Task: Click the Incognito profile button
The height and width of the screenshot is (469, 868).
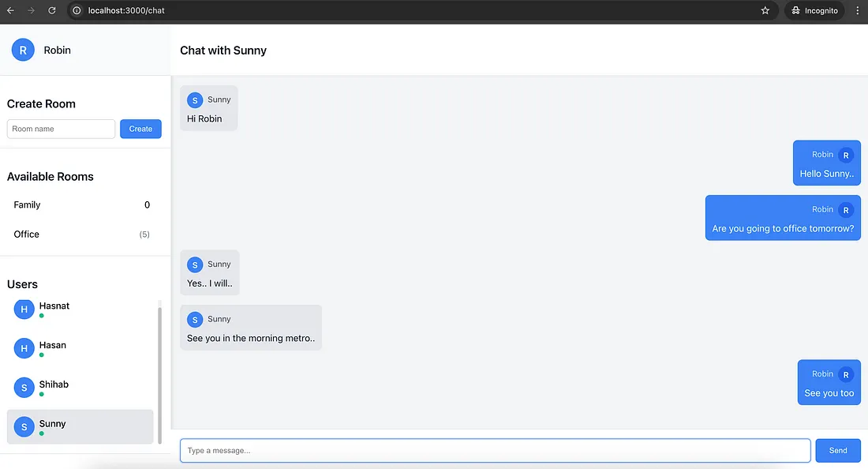Action: 814,10
